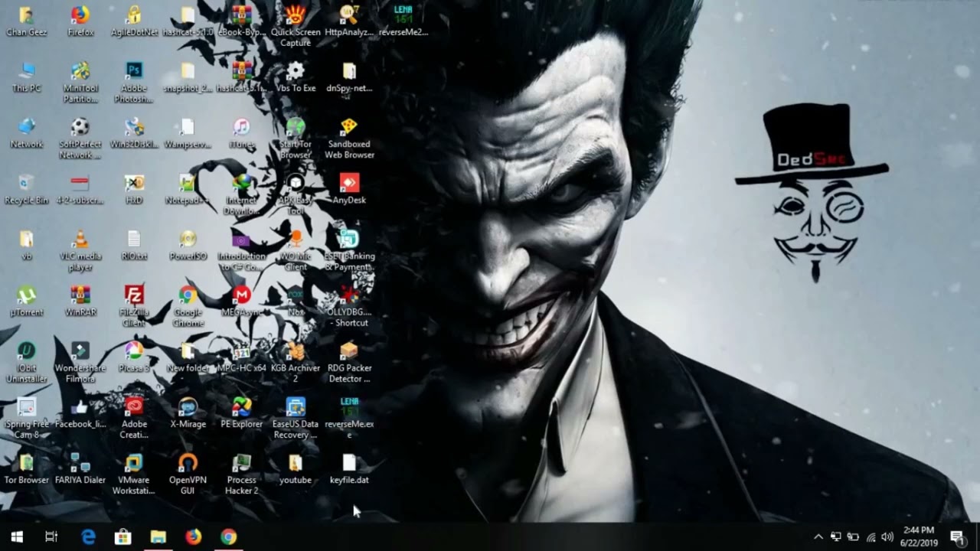Select the reverseMe2 desktop file
The width and height of the screenshot is (980, 551).
pyautogui.click(x=403, y=21)
